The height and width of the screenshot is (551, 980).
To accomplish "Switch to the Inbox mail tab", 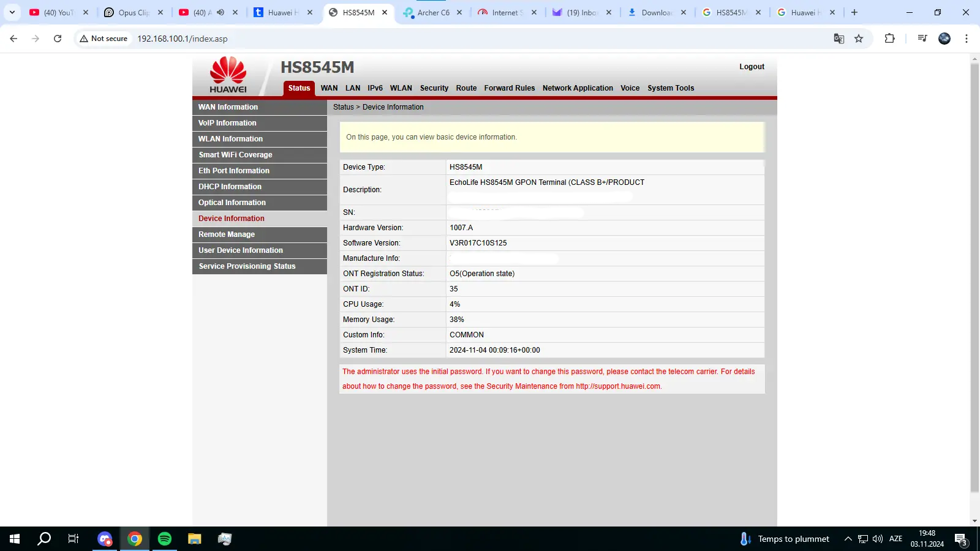I will (582, 12).
